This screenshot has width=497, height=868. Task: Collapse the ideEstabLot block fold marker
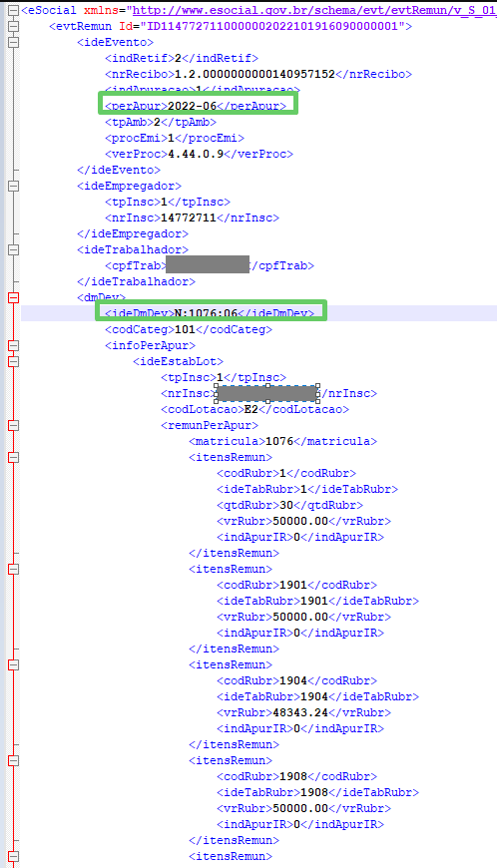tap(13, 361)
